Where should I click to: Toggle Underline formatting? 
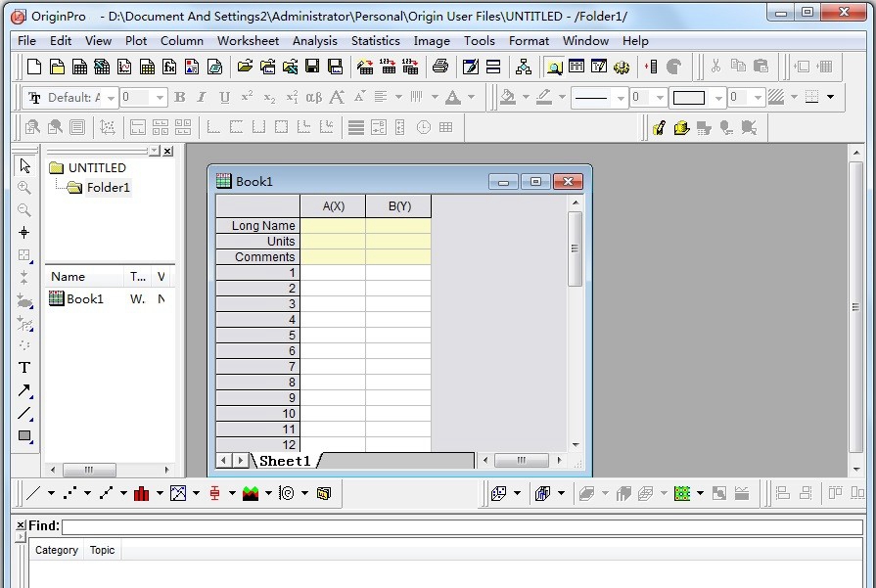[x=224, y=97]
